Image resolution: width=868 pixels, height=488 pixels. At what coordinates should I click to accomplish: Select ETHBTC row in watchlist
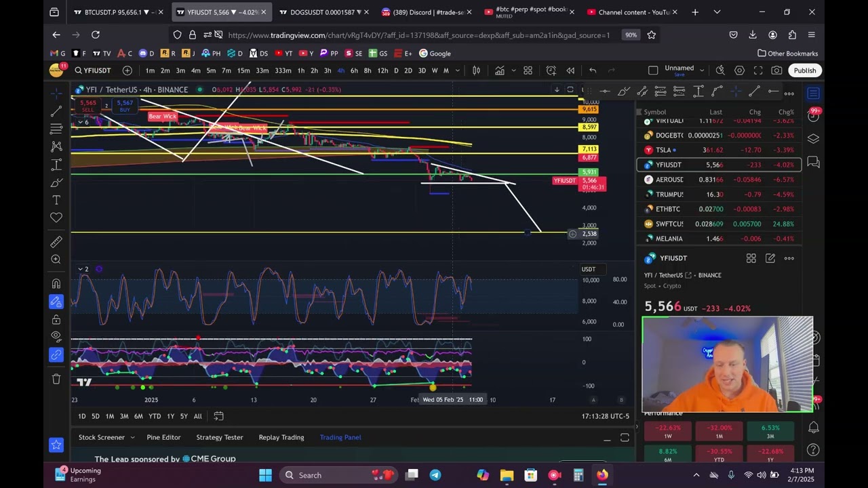719,209
